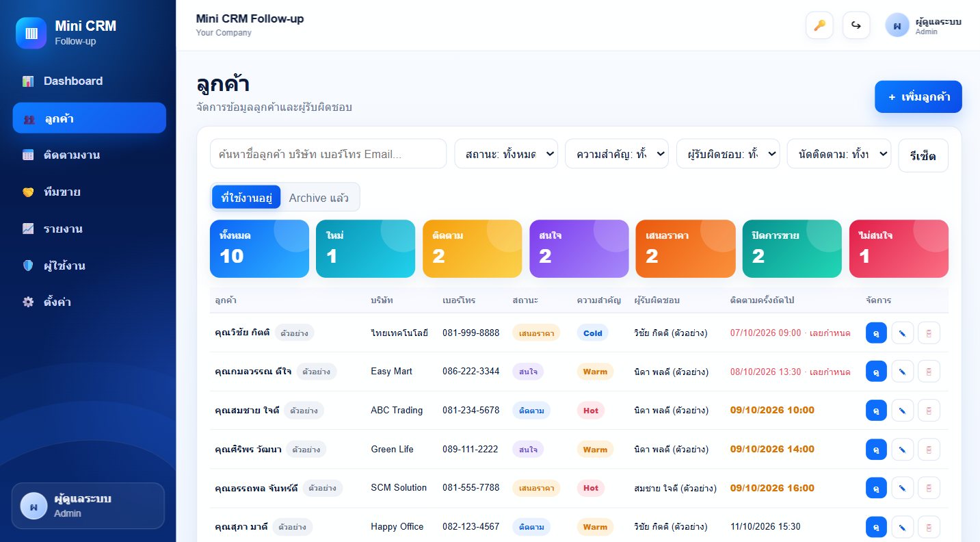Open the ความสำคัญ priority filter dropdown
Image resolution: width=980 pixels, height=542 pixels.
[617, 154]
